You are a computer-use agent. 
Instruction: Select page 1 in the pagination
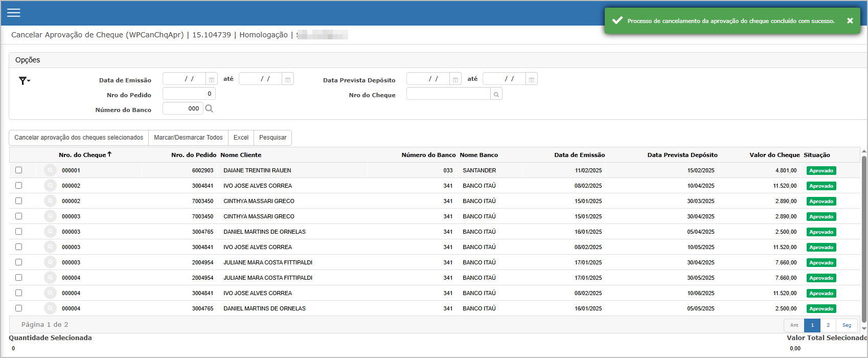tap(812, 325)
